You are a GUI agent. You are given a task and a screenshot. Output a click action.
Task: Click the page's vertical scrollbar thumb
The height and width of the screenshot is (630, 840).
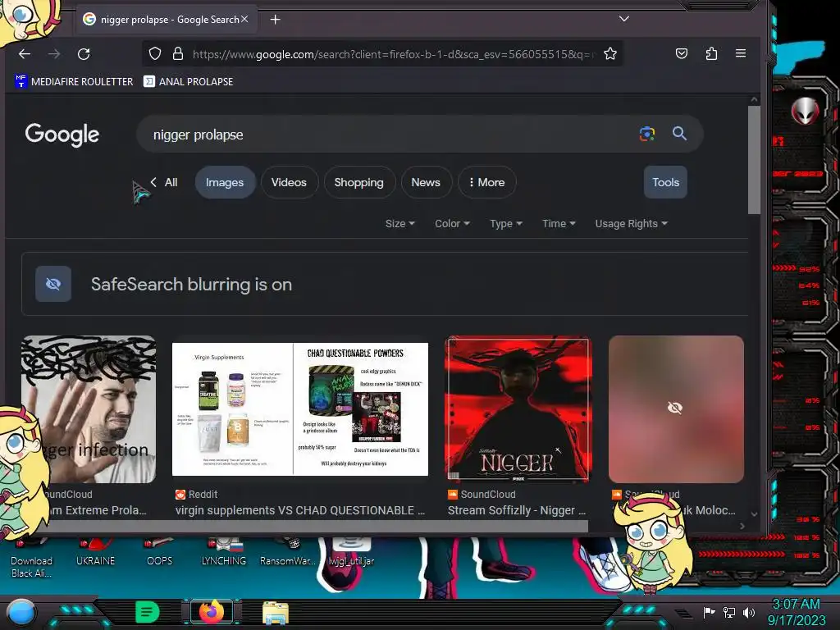[754, 160]
